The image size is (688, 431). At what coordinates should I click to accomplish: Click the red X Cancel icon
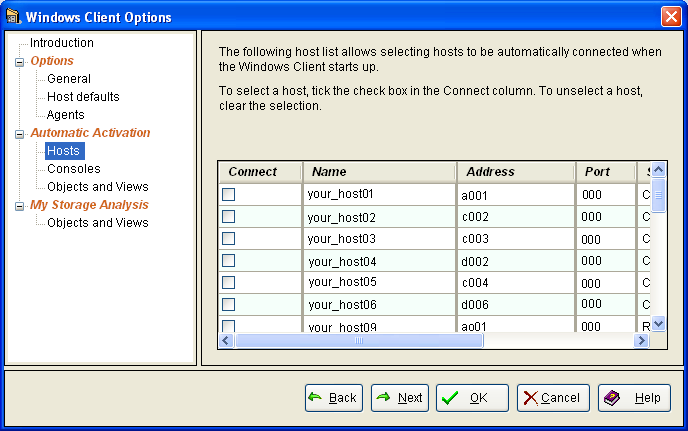tap(529, 397)
